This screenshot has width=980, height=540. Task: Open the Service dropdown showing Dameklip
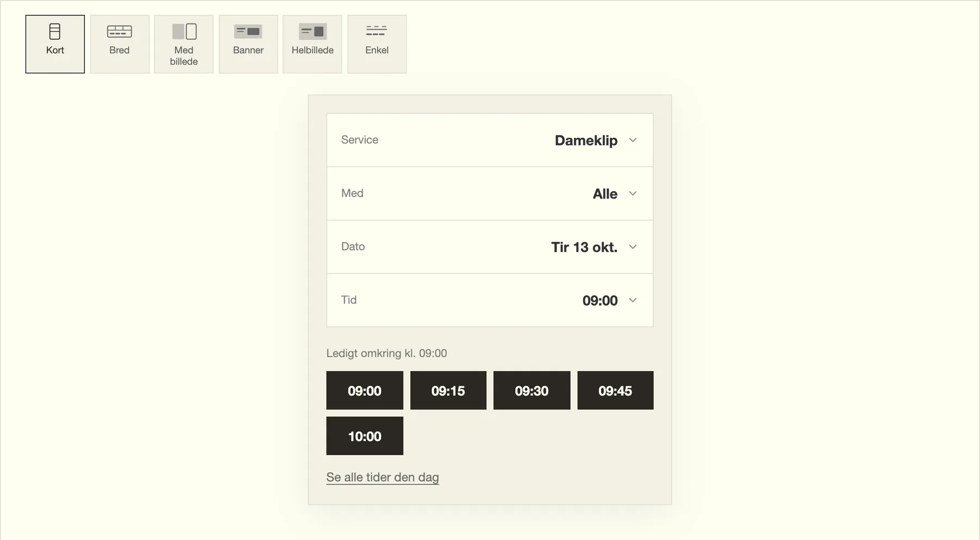489,140
